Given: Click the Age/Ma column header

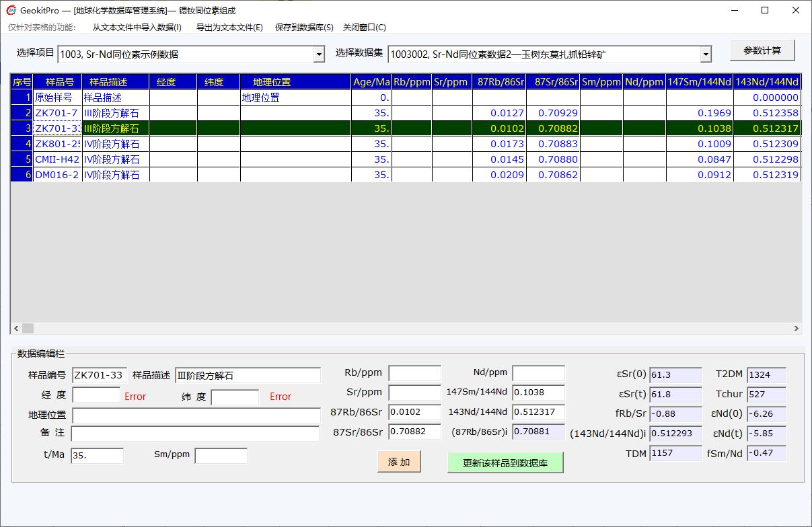Looking at the screenshot, I should 371,82.
